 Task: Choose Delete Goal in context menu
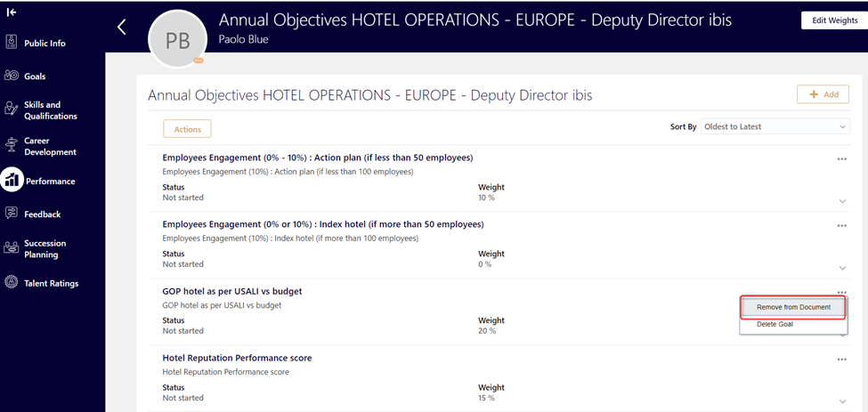pyautogui.click(x=775, y=324)
